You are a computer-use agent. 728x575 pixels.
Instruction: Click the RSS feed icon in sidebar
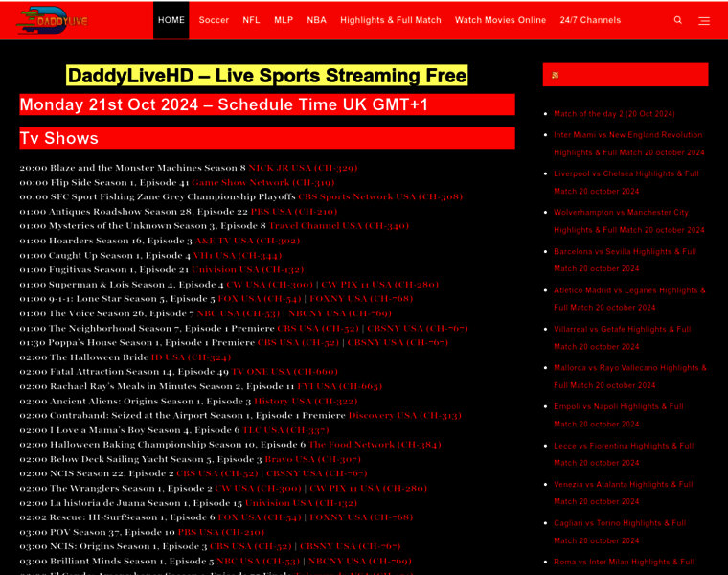[x=555, y=75]
